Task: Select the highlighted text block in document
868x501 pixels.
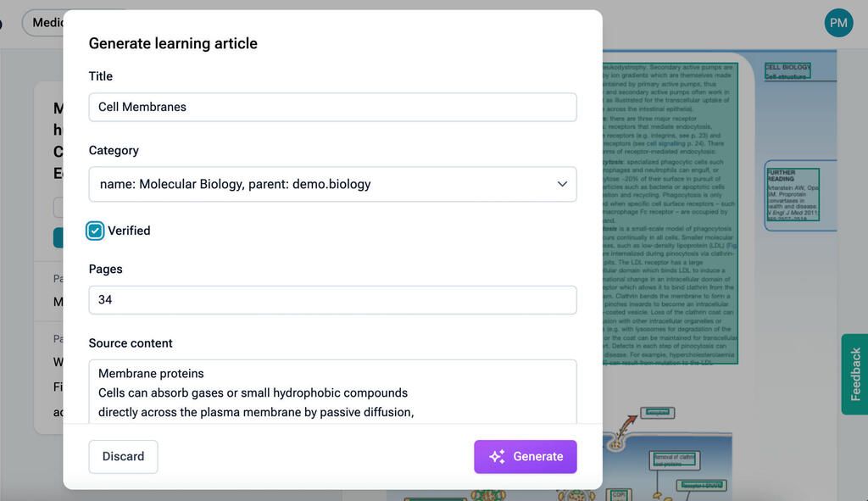Action: coord(670,213)
